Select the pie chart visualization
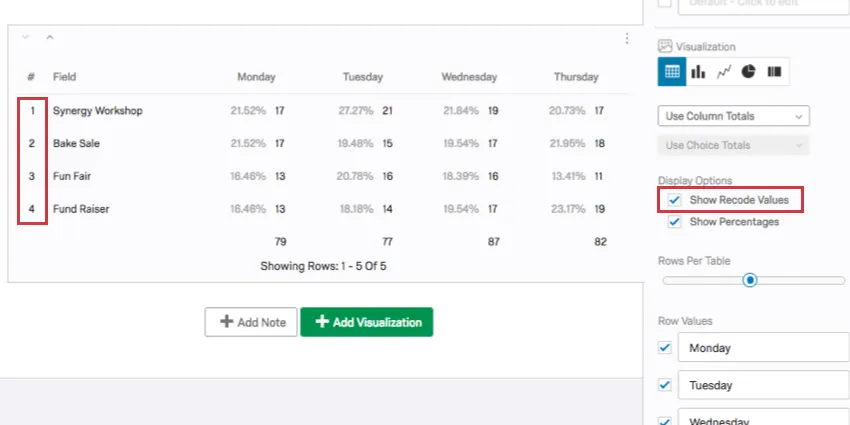 click(748, 72)
